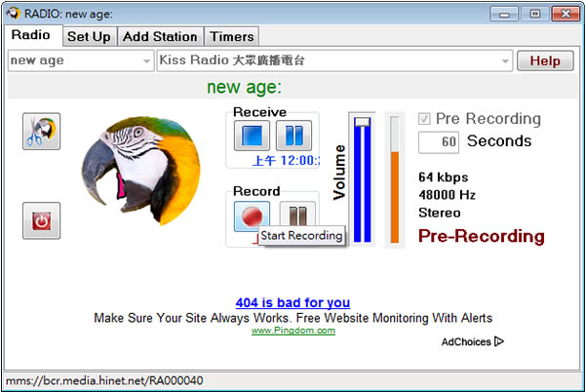Click the red power icon button

(41, 221)
